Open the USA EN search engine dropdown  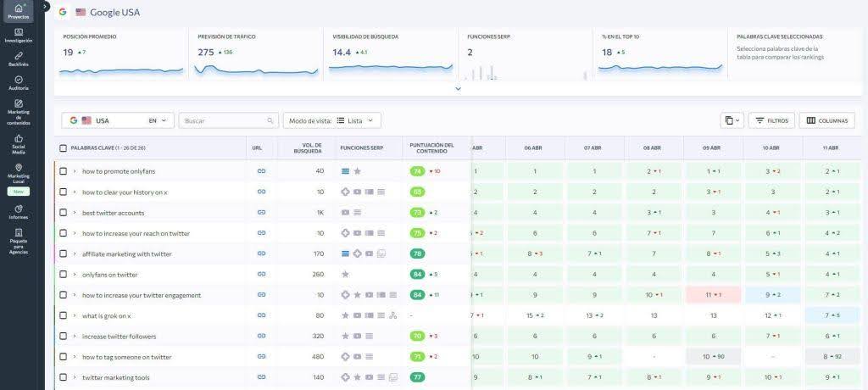click(x=118, y=120)
